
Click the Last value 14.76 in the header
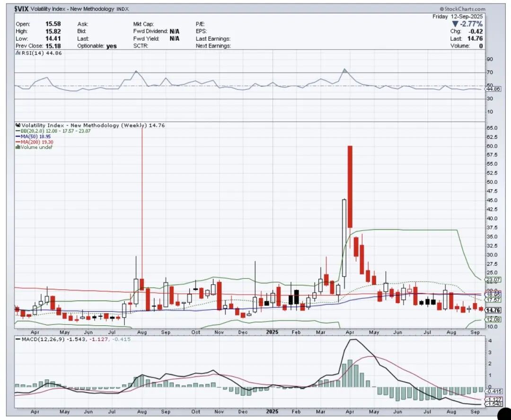click(476, 39)
